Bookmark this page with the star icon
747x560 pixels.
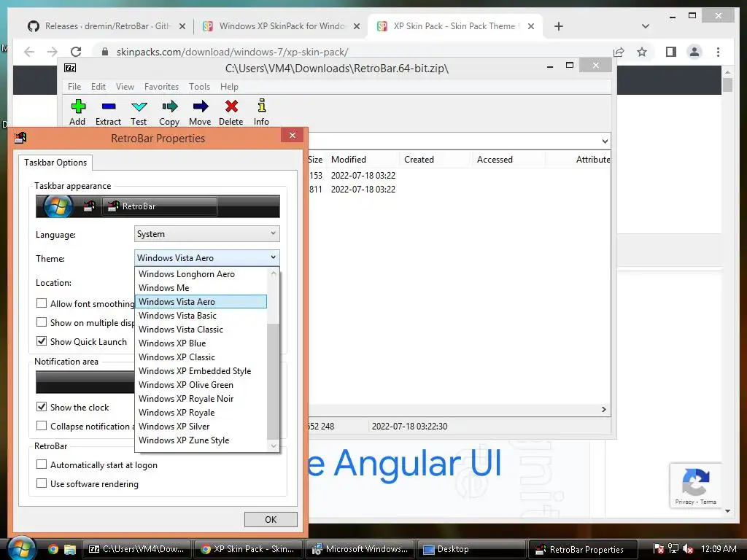(x=642, y=52)
